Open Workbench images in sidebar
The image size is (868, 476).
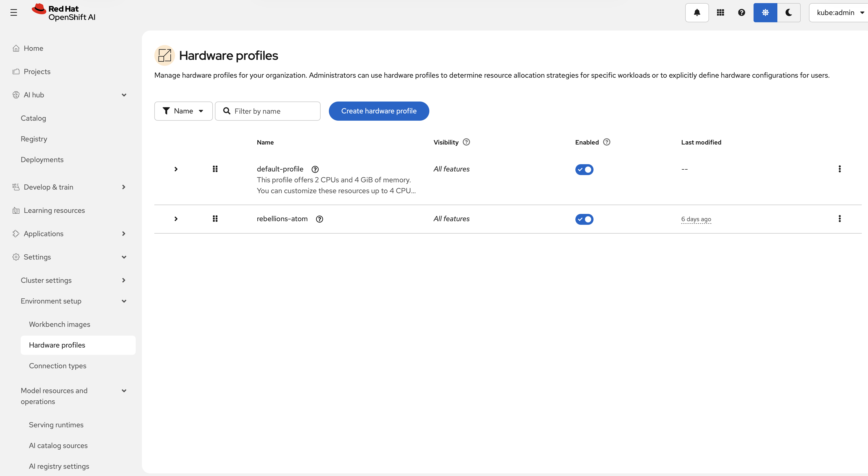coord(60,324)
